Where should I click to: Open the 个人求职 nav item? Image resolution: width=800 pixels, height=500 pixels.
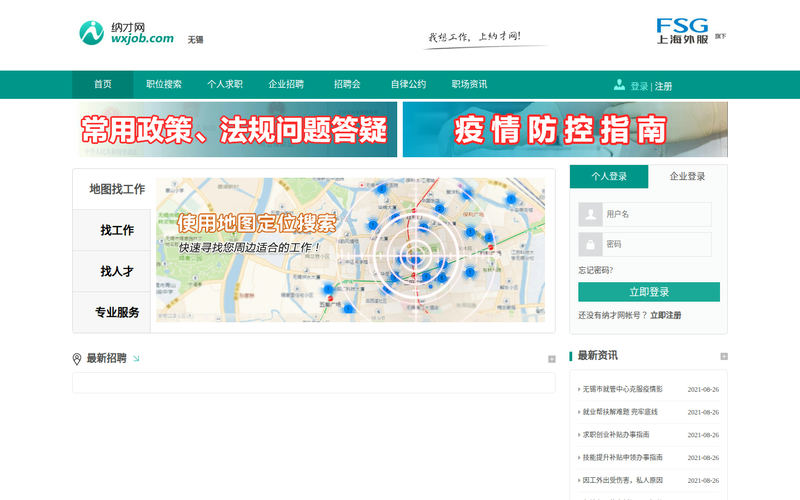[225, 84]
